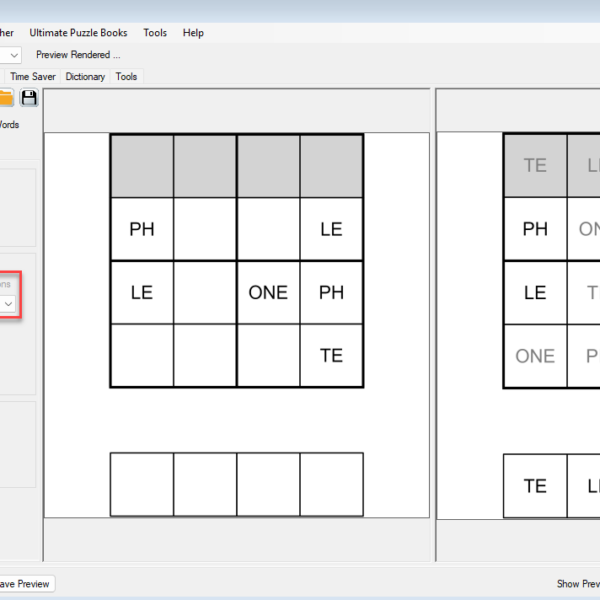Select the Dictionary tab
Viewport: 600px width, 600px height.
pos(85,76)
